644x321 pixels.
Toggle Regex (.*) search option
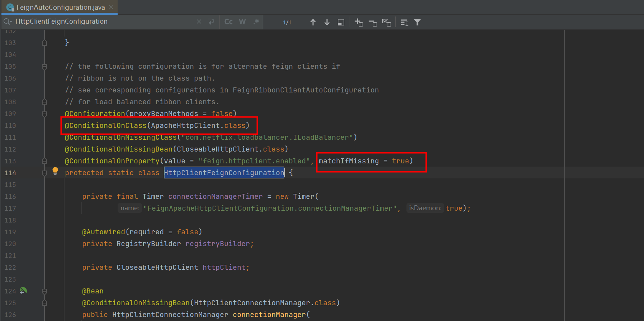pos(256,22)
